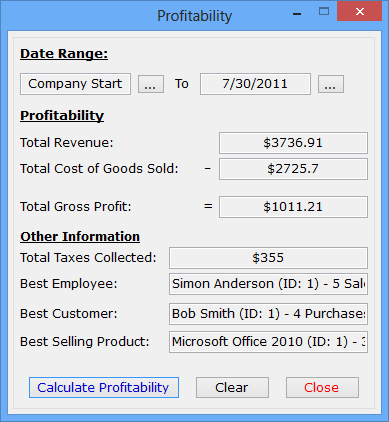Click the Best Customer: label
This screenshot has width=389, height=422.
tap(69, 314)
